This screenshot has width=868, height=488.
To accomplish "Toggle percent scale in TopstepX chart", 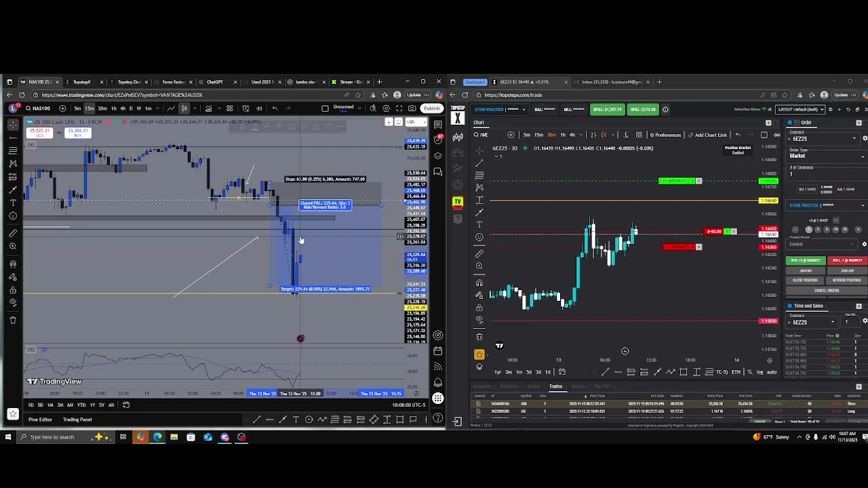I will (x=749, y=371).
